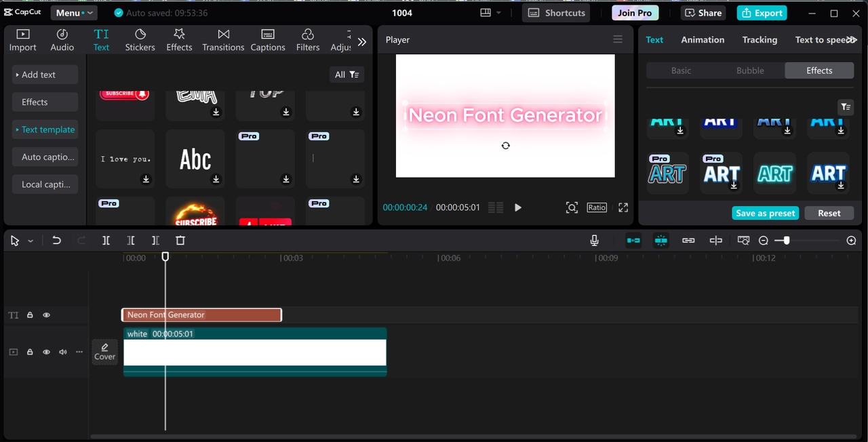Open the Menu dropdown
Image resolution: width=868 pixels, height=442 pixels.
(x=73, y=13)
